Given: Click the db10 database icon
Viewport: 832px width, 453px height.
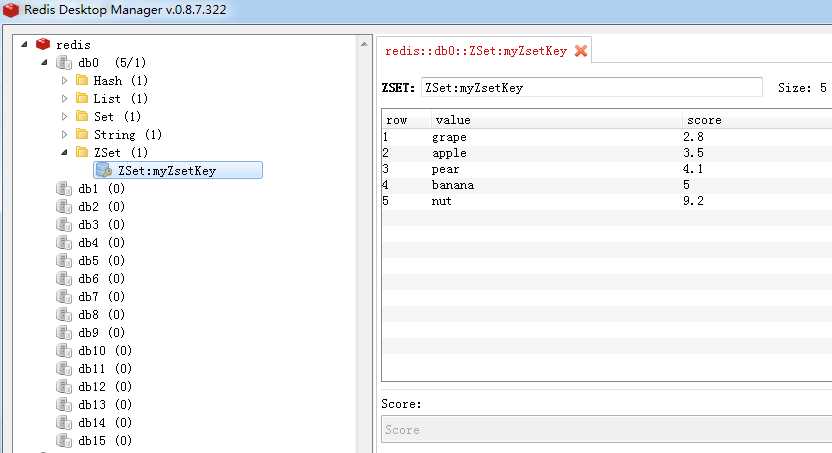Looking at the screenshot, I should (x=64, y=351).
